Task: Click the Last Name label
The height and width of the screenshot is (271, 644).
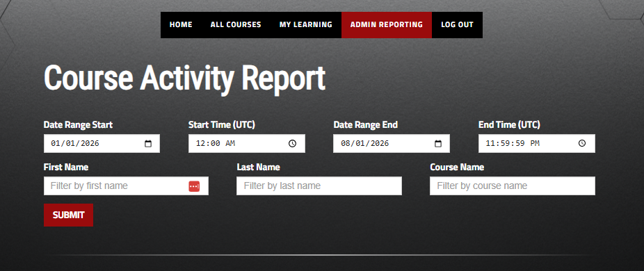Action: tap(258, 167)
